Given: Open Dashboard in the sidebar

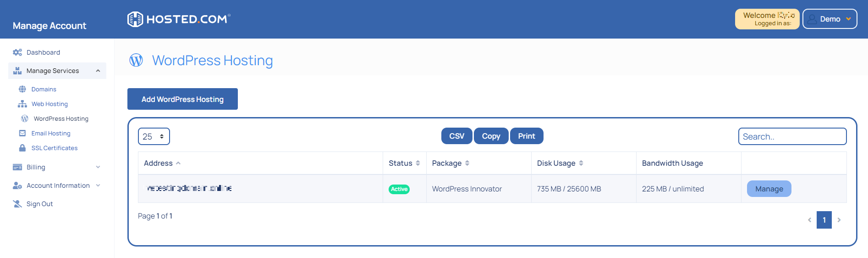Looking at the screenshot, I should coord(43,52).
